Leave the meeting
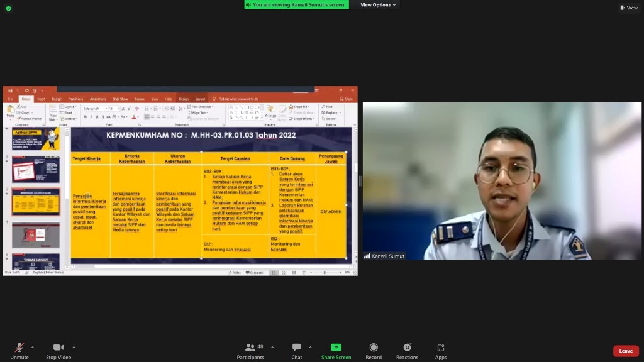The height and width of the screenshot is (362, 644). [x=626, y=351]
